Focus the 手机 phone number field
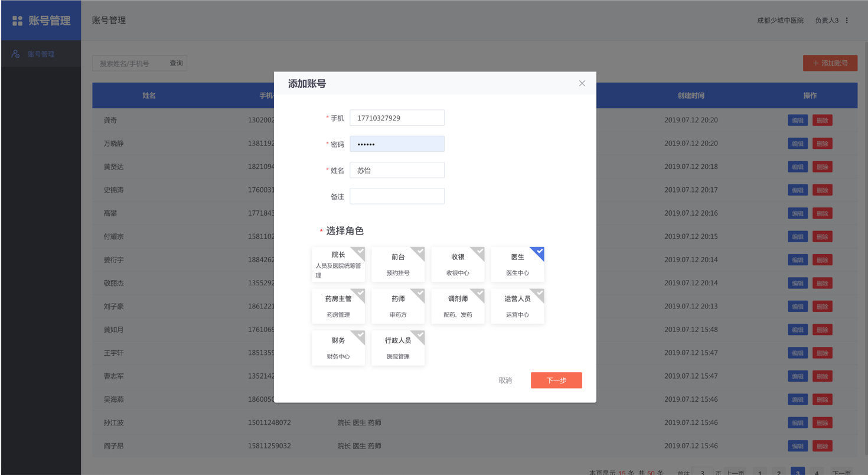 pos(397,118)
